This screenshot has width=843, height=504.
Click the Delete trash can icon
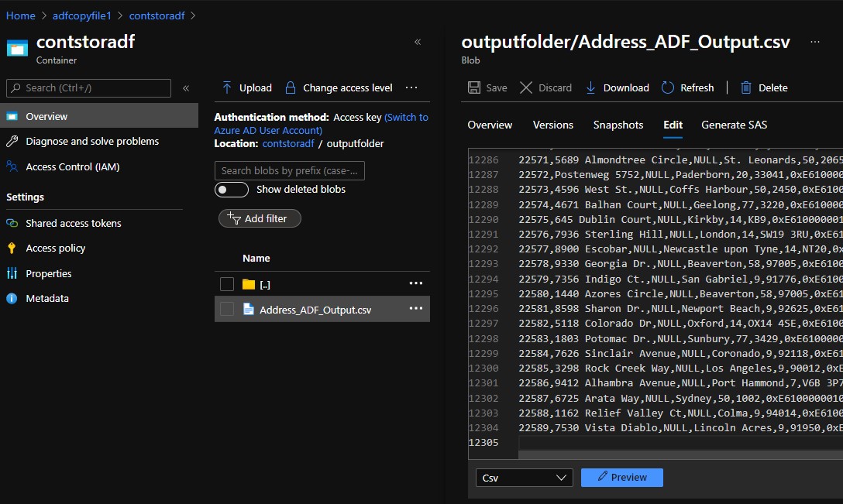[745, 87]
